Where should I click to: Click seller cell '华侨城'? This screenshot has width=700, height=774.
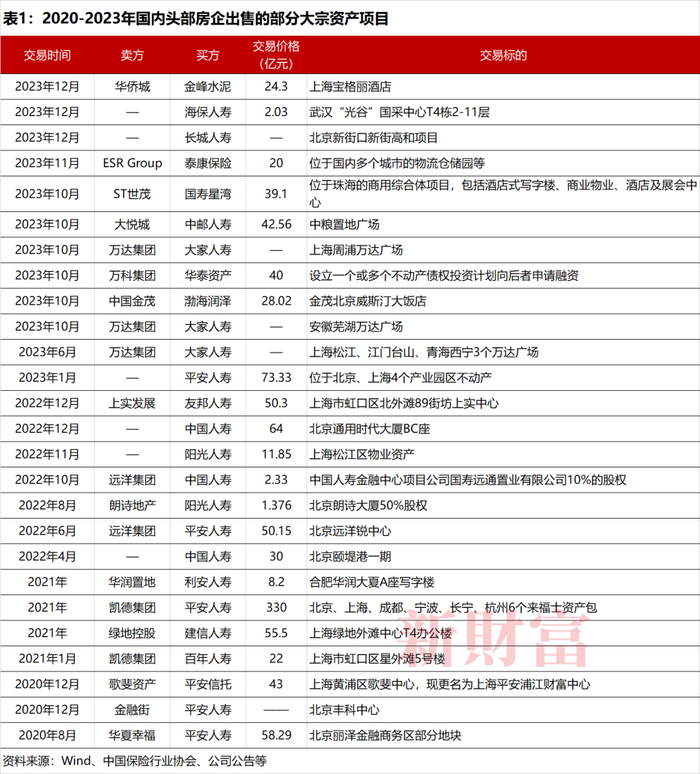(132, 87)
